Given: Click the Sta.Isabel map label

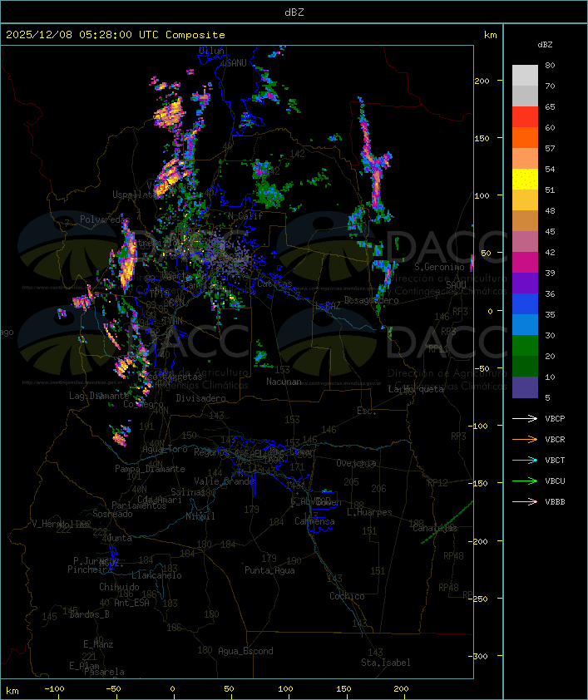Looking at the screenshot, I should pyautogui.click(x=386, y=663).
